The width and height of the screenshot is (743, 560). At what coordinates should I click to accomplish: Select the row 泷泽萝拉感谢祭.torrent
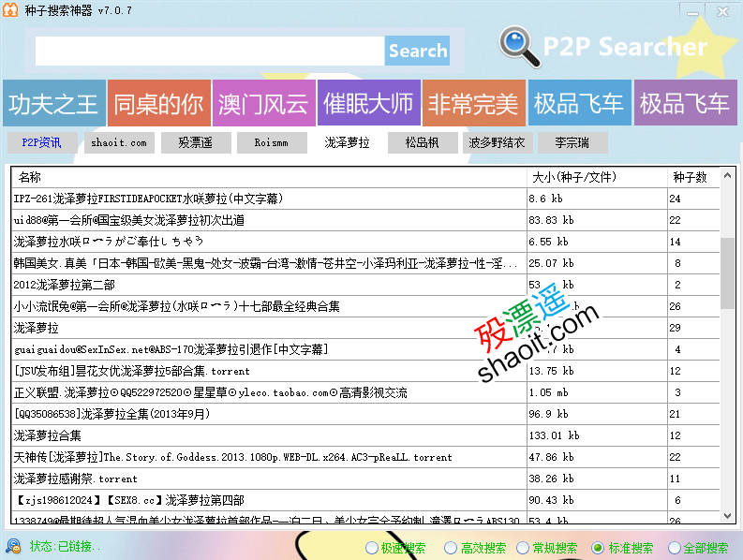(x=365, y=479)
